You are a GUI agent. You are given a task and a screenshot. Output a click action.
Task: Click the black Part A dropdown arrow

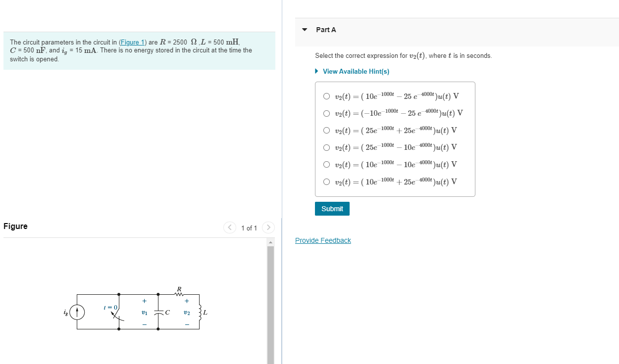point(304,30)
